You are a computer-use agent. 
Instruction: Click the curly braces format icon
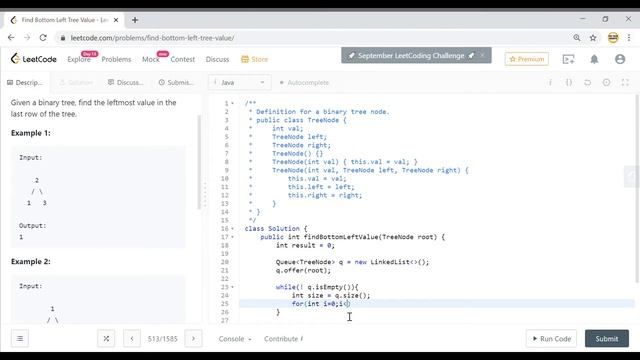click(x=569, y=82)
